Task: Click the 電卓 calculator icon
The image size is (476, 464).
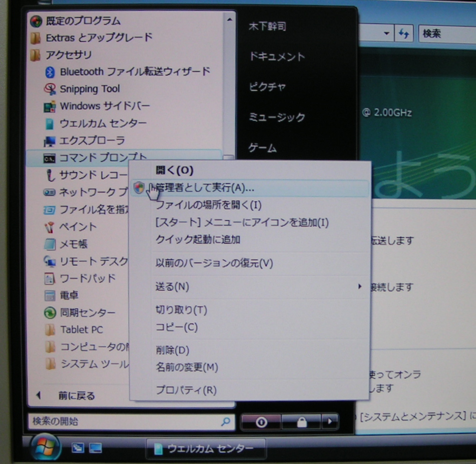Action: pos(50,295)
